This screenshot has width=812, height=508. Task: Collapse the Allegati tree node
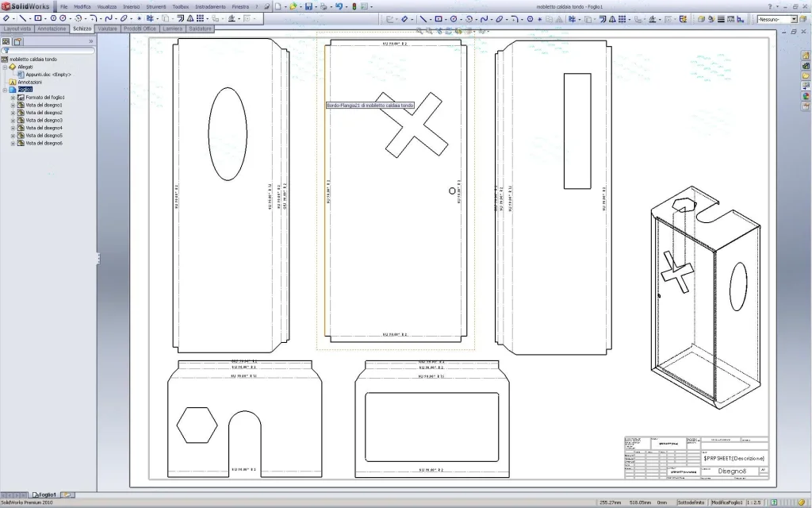[x=6, y=67]
